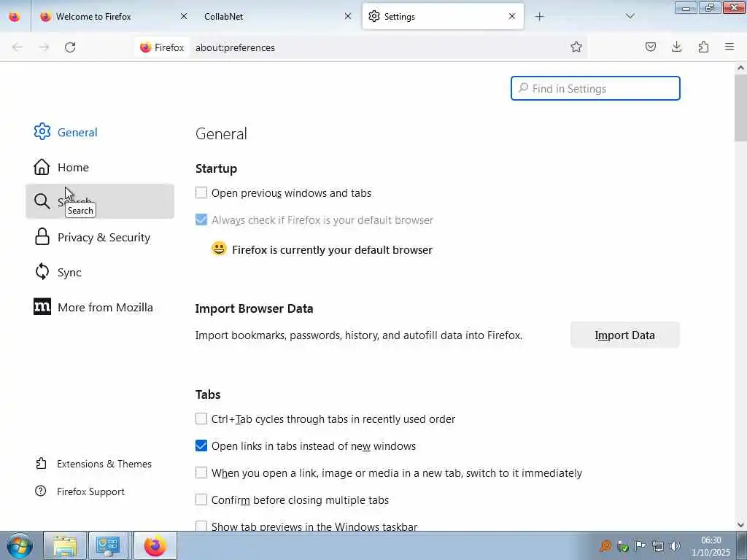Viewport: 747px width, 560px height.
Task: Enable Show tab previews in Windows taskbar
Action: click(x=201, y=526)
